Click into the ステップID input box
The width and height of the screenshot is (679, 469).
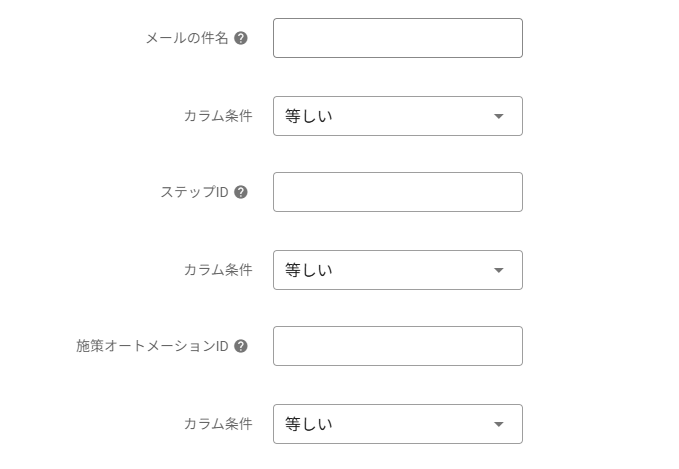[x=397, y=192]
